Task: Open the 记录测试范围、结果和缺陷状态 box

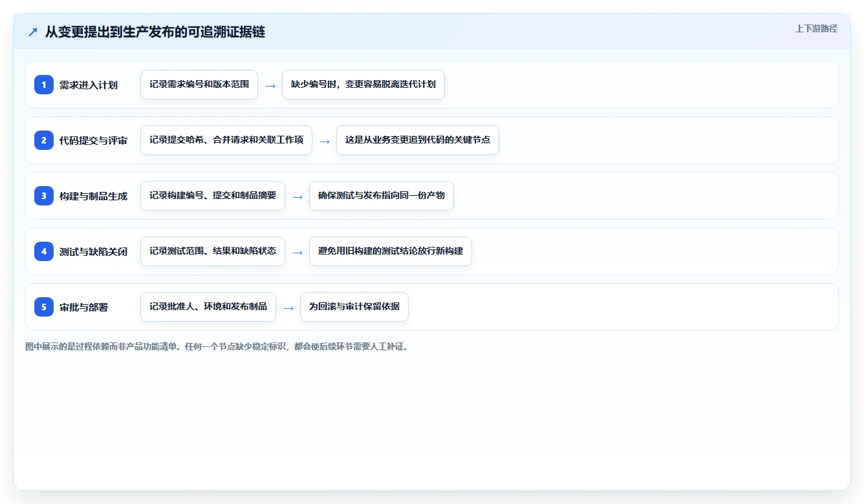Action: (x=213, y=251)
